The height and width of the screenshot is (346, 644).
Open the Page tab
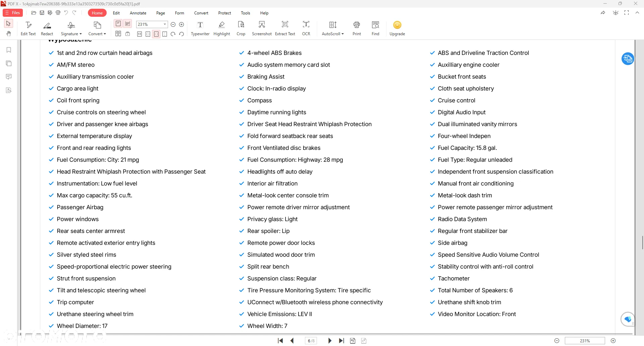click(x=161, y=13)
